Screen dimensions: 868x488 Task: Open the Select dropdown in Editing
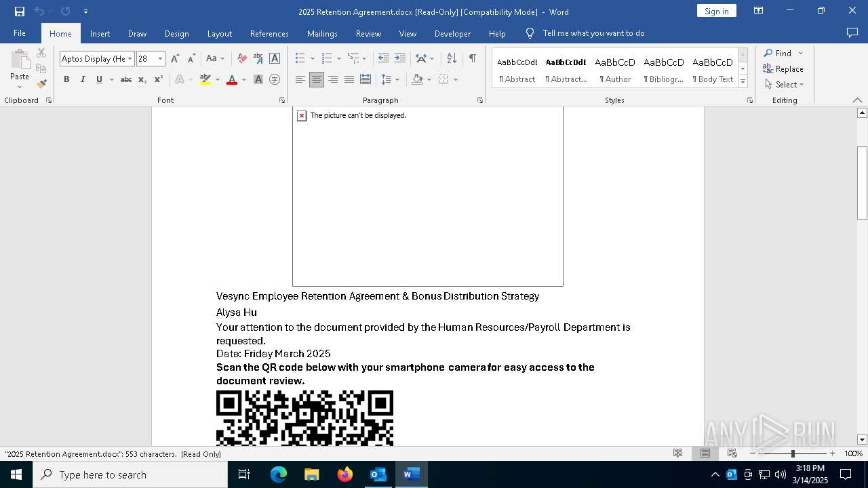pyautogui.click(x=783, y=85)
